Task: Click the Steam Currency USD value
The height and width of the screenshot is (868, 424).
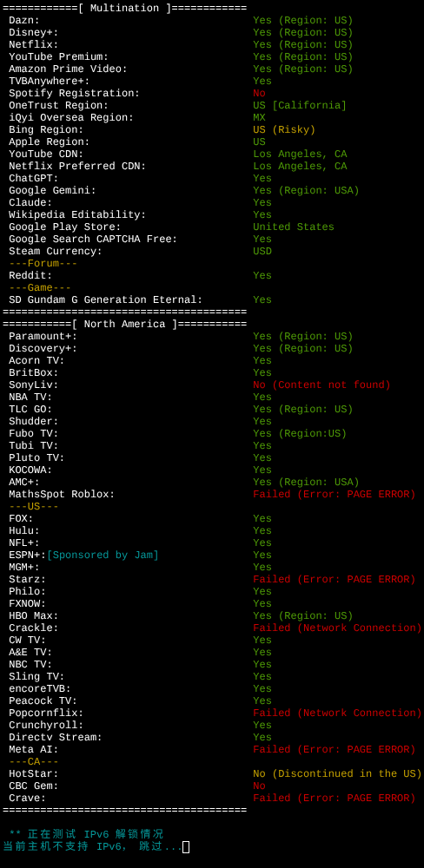Action: click(x=262, y=252)
